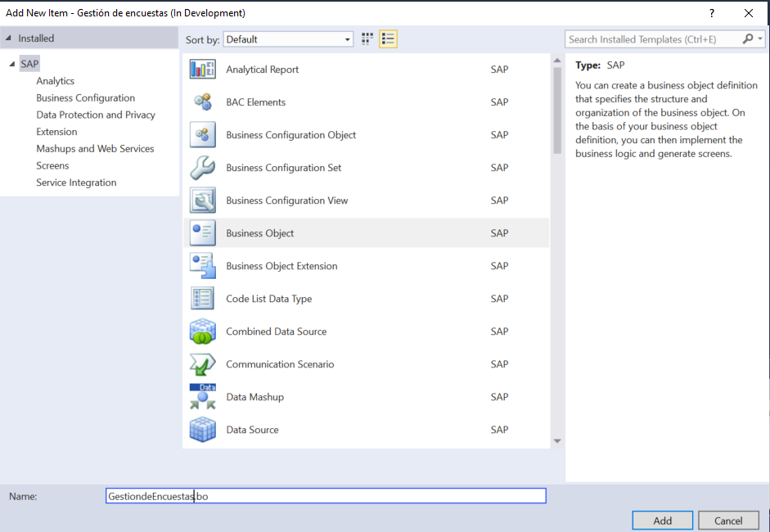Image resolution: width=770 pixels, height=532 pixels.
Task: Click the Business Object Extension puzzle icon
Action: [202, 266]
